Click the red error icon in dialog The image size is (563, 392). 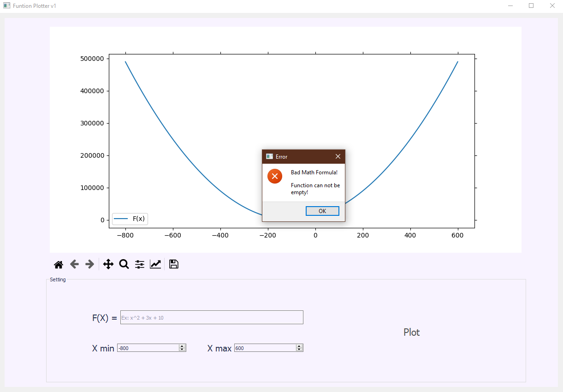pos(275,176)
